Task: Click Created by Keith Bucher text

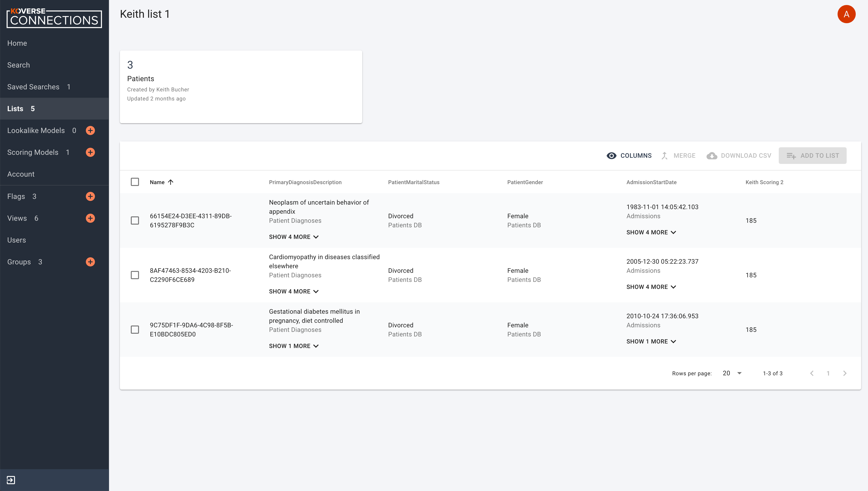Action: pyautogui.click(x=158, y=90)
